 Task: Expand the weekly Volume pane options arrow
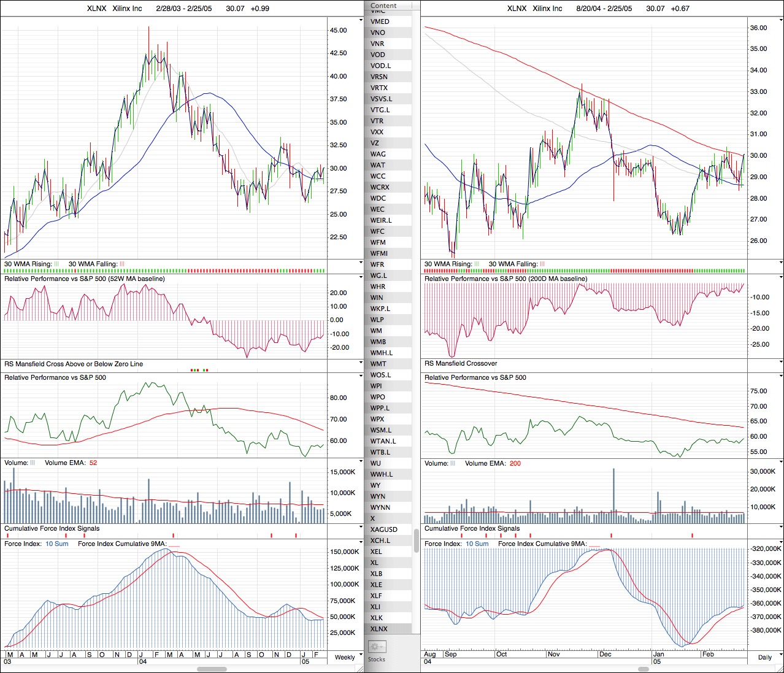[361, 462]
